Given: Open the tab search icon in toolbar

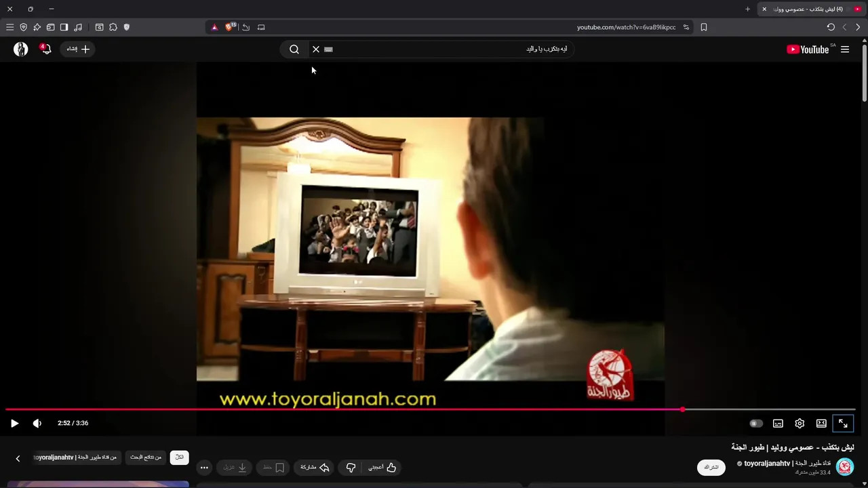Looking at the screenshot, I should point(100,27).
